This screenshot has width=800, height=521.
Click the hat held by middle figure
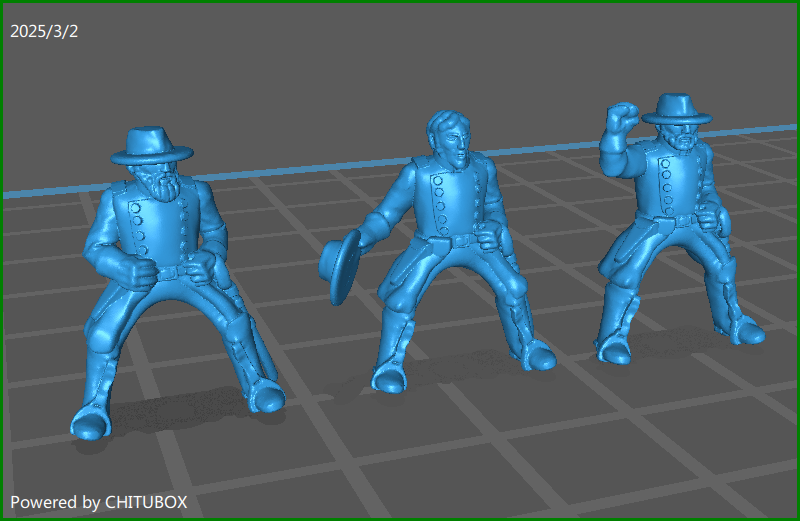(342, 265)
